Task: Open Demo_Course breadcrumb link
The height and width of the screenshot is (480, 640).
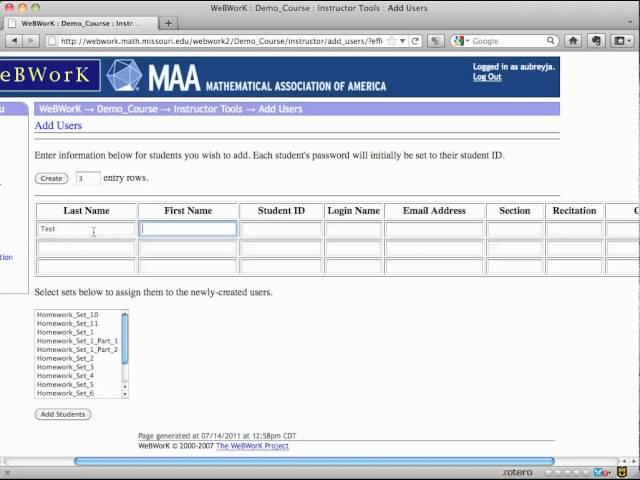Action: coord(127,109)
